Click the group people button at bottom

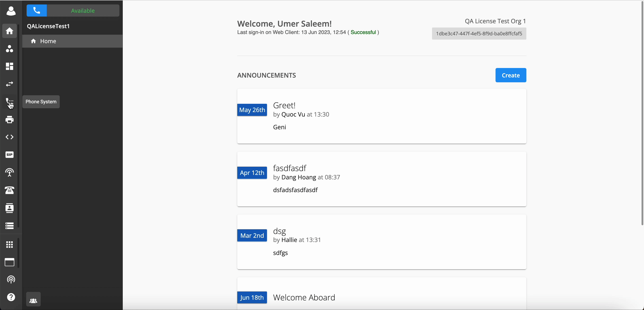point(33,299)
